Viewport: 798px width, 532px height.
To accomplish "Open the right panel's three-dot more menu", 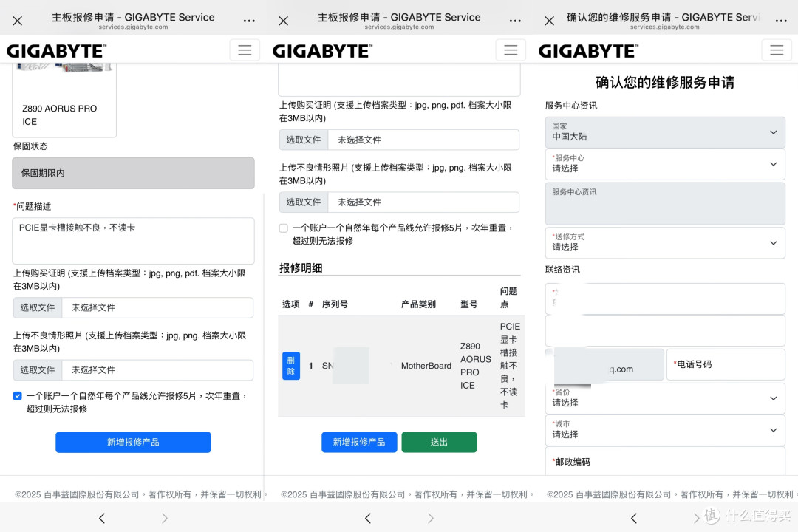I will (781, 21).
